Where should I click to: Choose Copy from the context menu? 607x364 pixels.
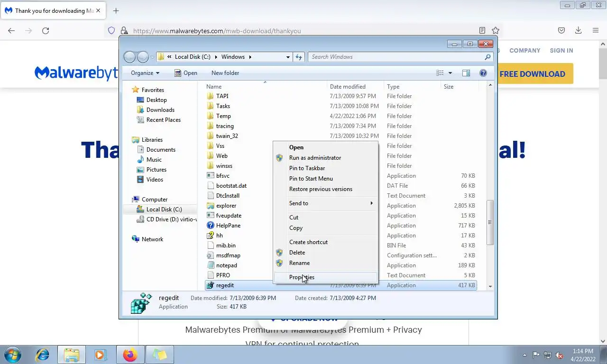click(x=325, y=228)
